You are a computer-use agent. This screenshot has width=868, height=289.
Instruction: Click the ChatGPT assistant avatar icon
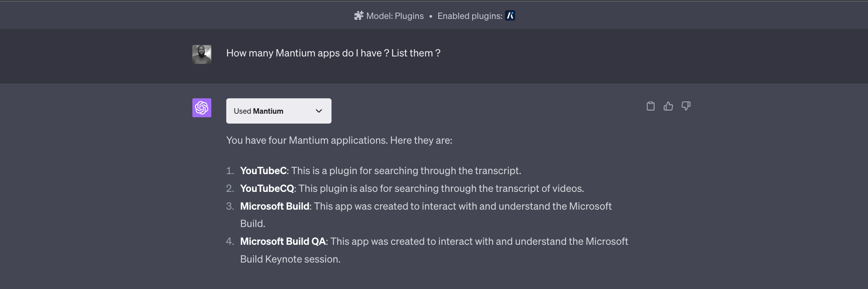tap(202, 108)
